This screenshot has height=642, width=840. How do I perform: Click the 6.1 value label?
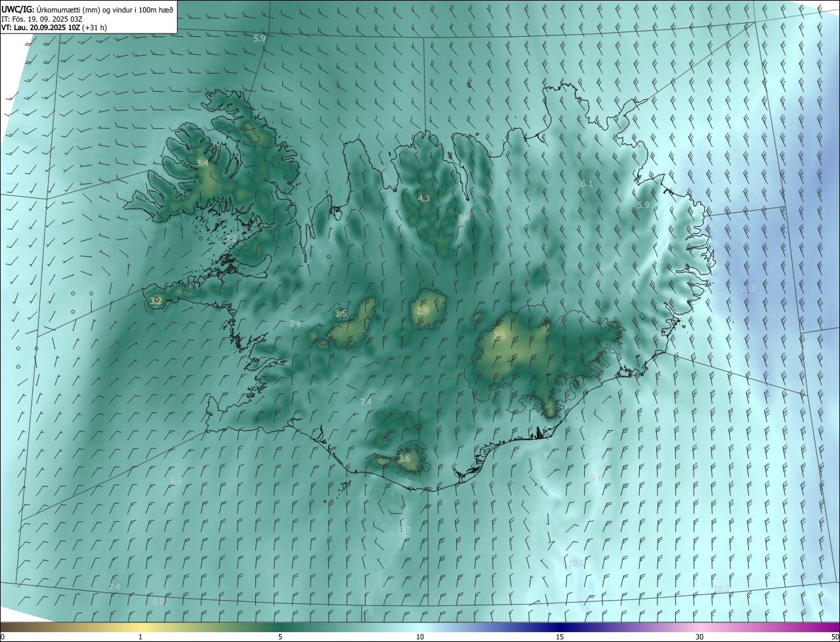tap(587, 184)
